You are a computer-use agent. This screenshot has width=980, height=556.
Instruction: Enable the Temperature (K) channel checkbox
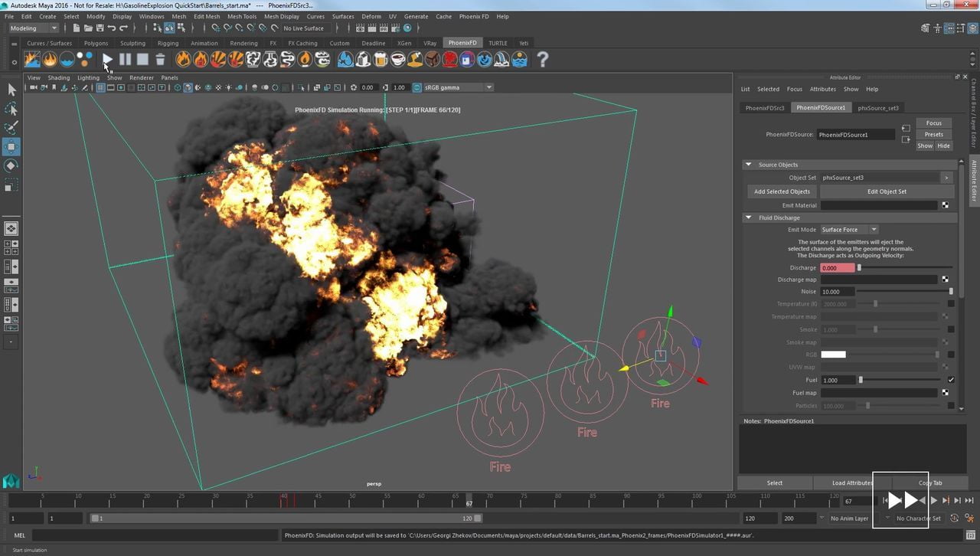click(951, 304)
